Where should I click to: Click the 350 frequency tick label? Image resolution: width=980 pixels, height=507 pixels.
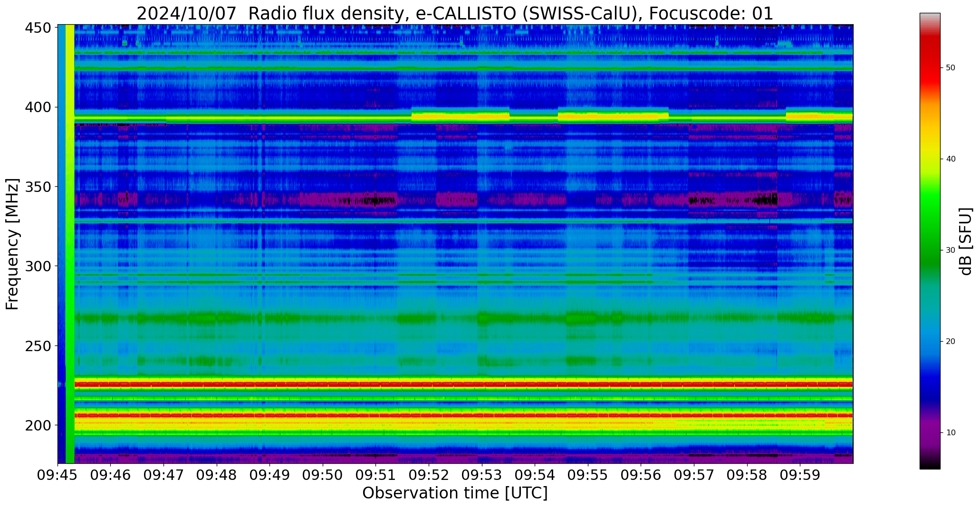[38, 187]
